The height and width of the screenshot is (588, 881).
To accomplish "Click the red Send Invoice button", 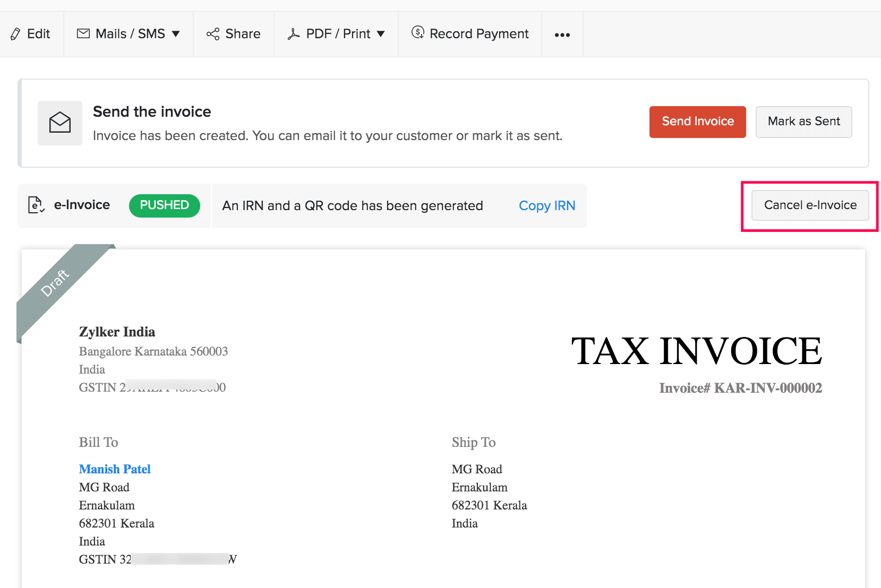I will 697,122.
